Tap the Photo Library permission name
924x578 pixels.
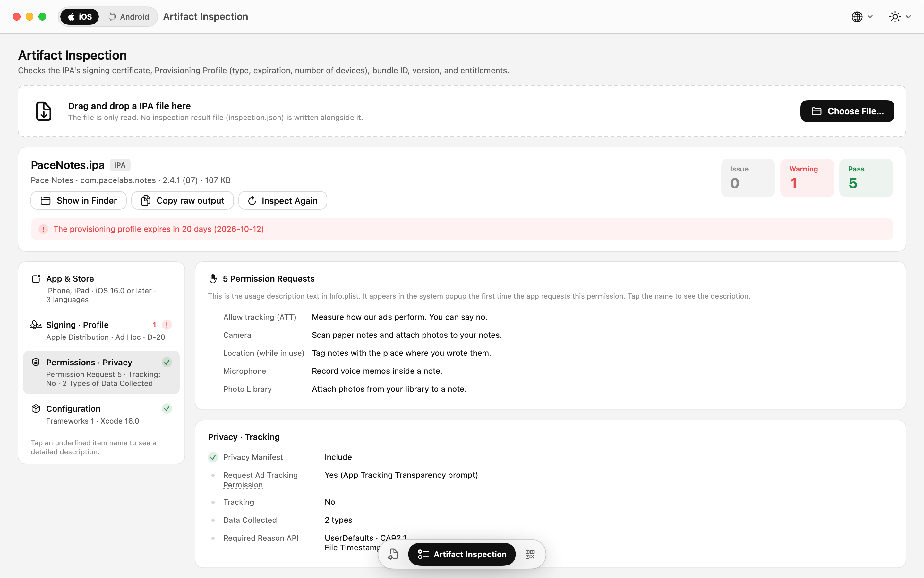tap(247, 389)
